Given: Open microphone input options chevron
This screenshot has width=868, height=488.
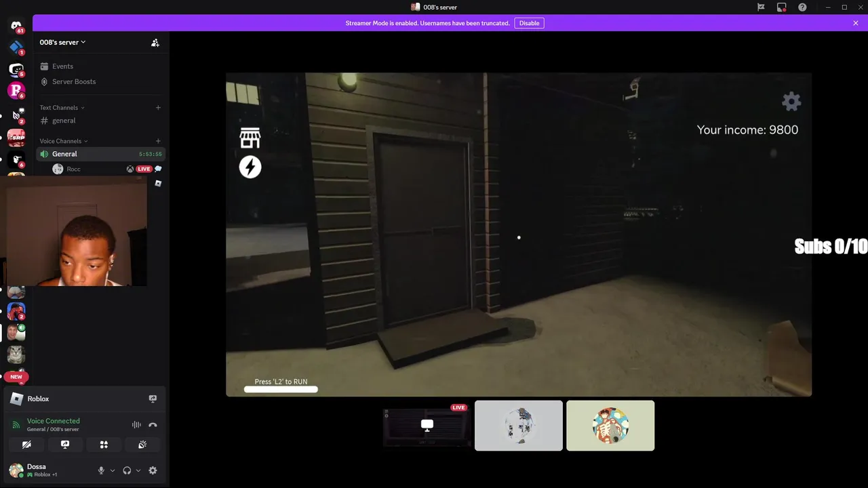Looking at the screenshot, I should pos(113,470).
